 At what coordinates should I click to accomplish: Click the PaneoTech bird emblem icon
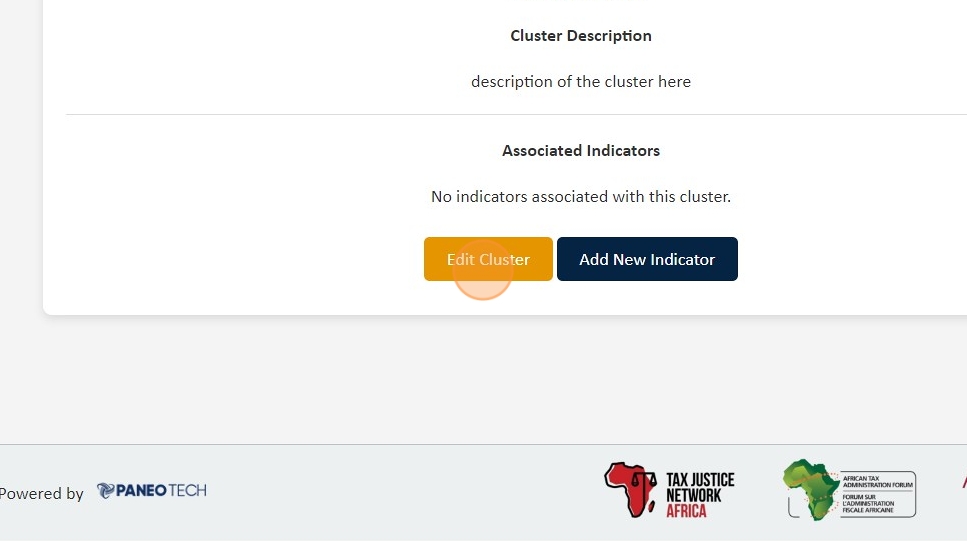(x=106, y=491)
